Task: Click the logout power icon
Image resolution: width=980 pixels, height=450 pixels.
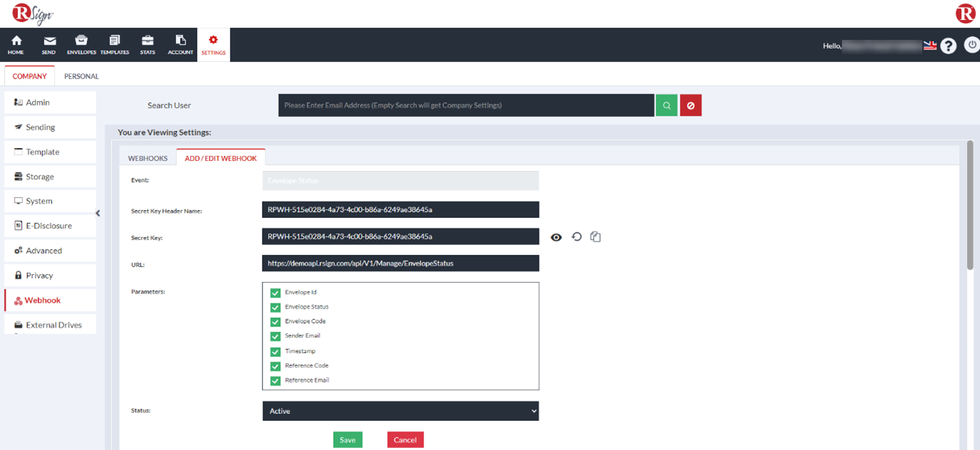Action: click(971, 45)
